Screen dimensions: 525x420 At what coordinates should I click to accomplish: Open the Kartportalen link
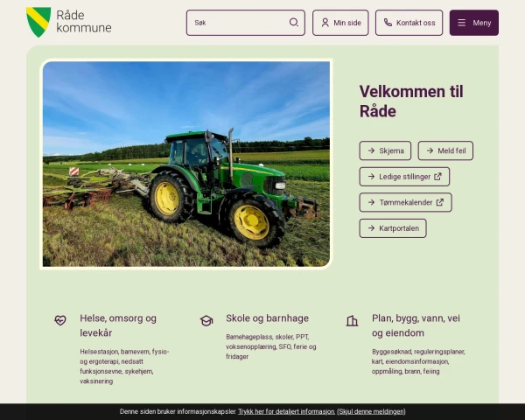393,228
